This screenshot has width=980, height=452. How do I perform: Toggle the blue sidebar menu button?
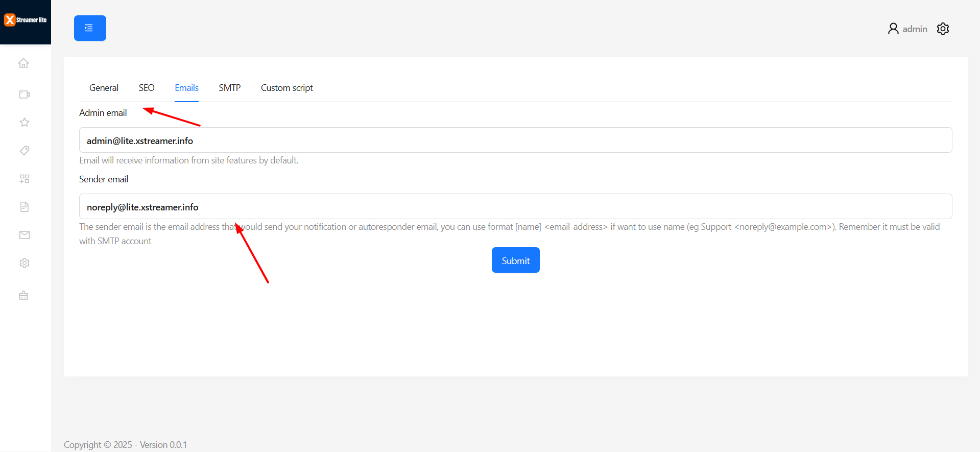click(x=90, y=28)
